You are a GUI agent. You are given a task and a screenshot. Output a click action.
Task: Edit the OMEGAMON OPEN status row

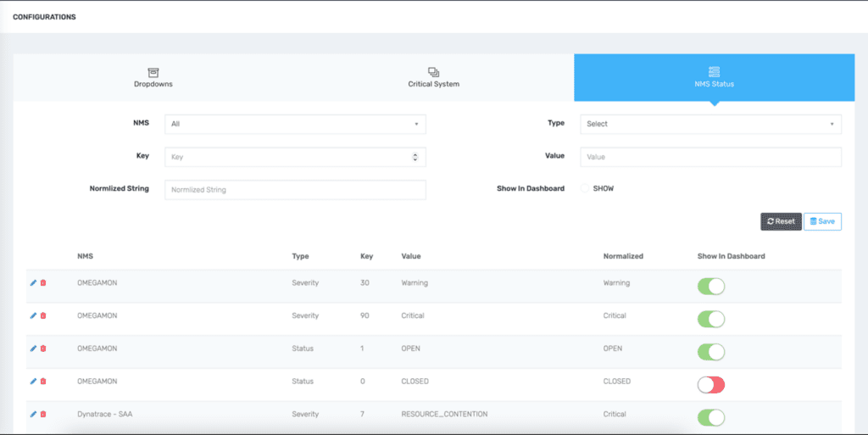pyautogui.click(x=33, y=349)
